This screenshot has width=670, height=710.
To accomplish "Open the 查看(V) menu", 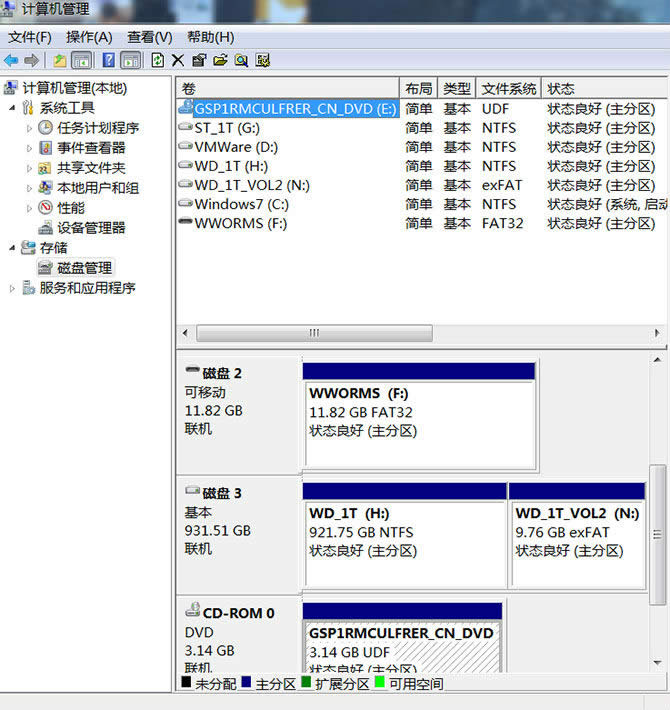I will coord(149,37).
